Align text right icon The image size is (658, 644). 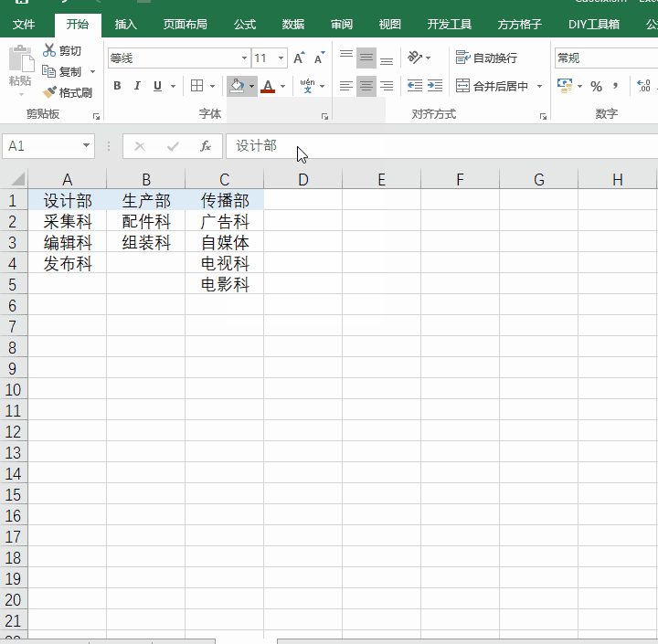tap(387, 86)
